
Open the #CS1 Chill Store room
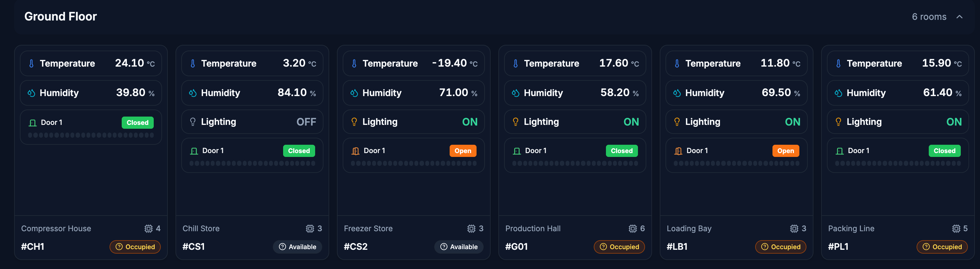coord(193,247)
